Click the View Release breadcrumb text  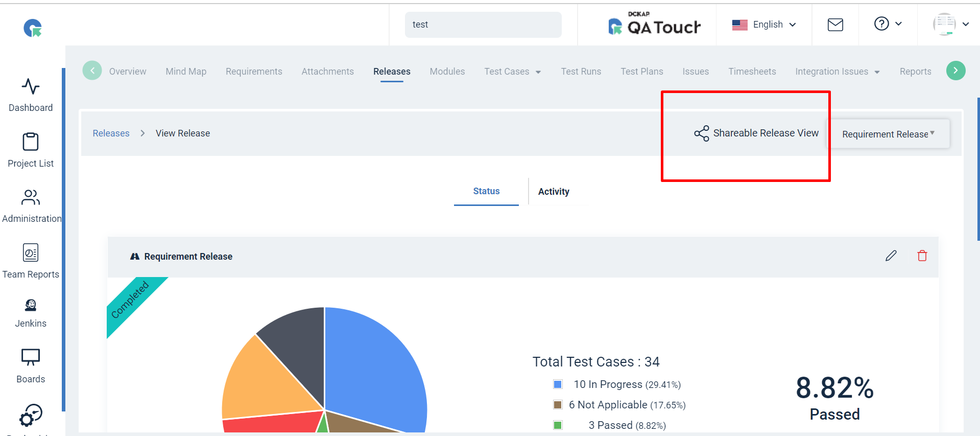click(183, 133)
